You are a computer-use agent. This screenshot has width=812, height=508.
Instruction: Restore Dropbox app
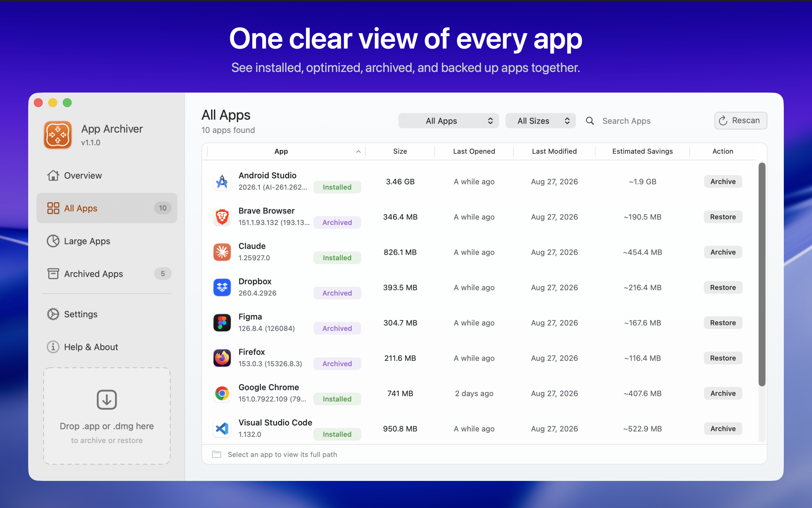coord(723,287)
